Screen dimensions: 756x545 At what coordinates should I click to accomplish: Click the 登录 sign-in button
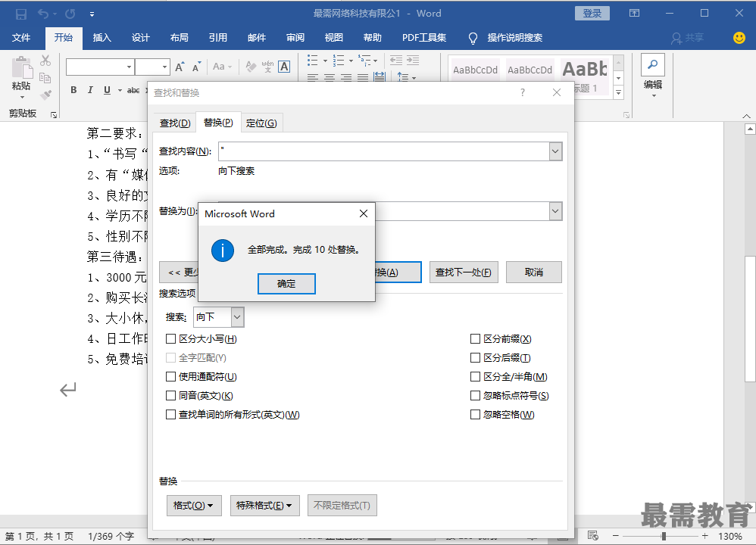point(592,14)
